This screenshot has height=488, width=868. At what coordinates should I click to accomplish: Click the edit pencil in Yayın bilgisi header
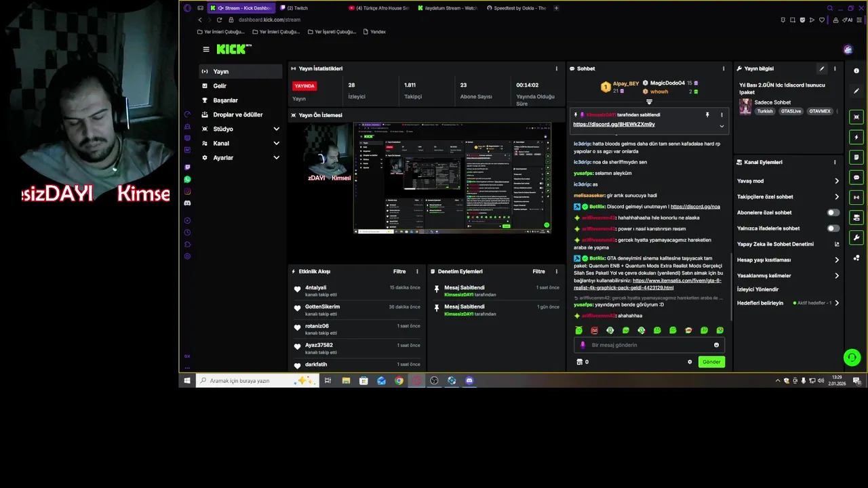click(x=822, y=68)
